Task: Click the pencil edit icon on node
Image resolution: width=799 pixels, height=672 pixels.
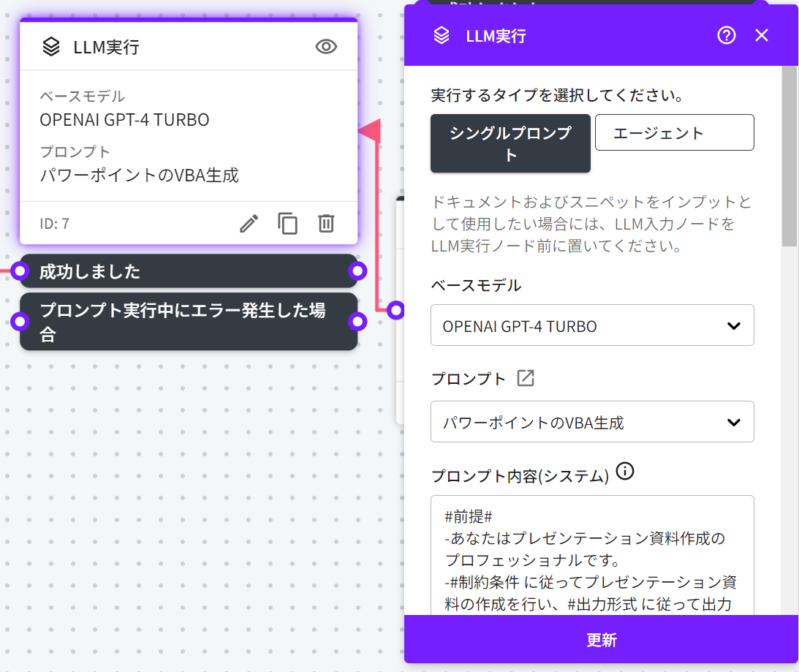Action: pos(249,224)
